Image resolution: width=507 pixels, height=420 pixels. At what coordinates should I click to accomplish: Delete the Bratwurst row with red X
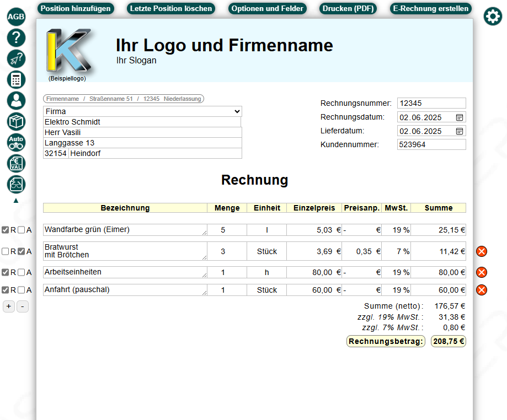(482, 251)
